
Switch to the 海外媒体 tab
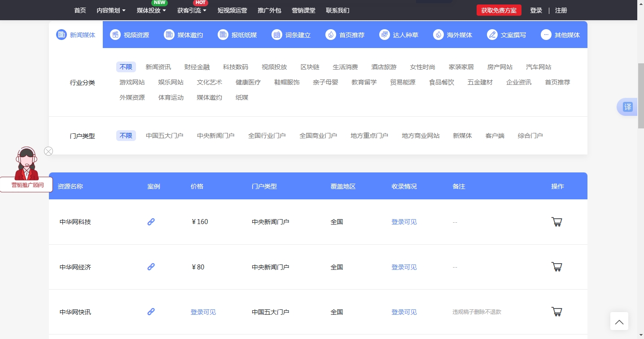click(453, 34)
